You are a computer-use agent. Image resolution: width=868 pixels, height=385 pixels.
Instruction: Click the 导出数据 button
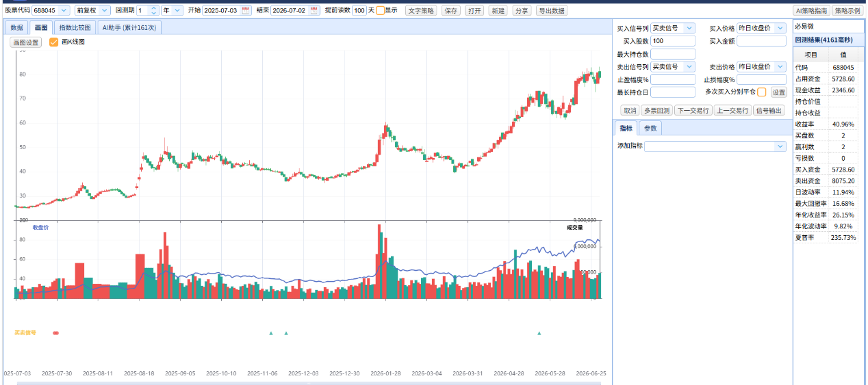551,11
